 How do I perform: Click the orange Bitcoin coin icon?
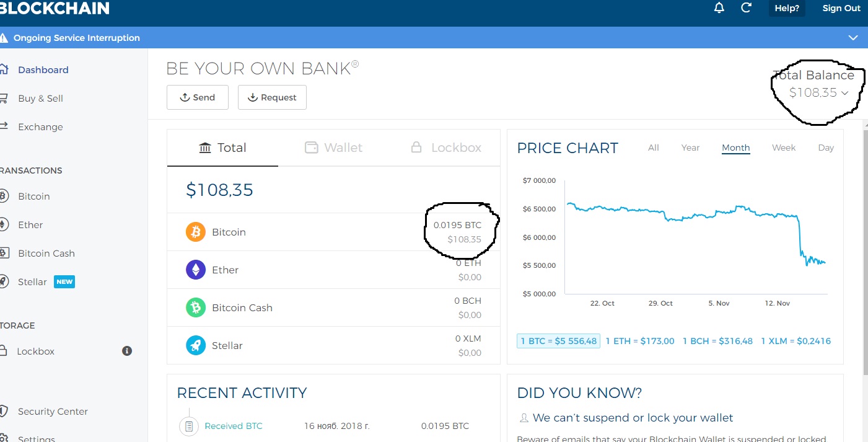(x=196, y=232)
